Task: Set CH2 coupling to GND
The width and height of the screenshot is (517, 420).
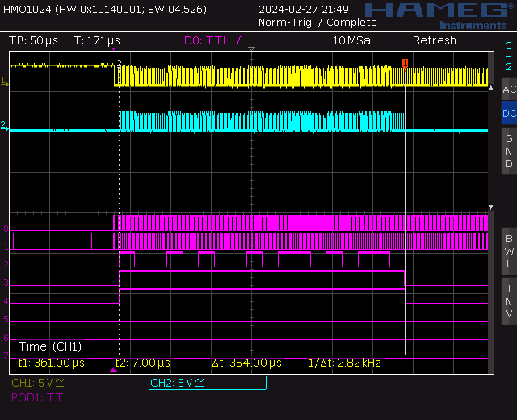Action: coord(509,151)
